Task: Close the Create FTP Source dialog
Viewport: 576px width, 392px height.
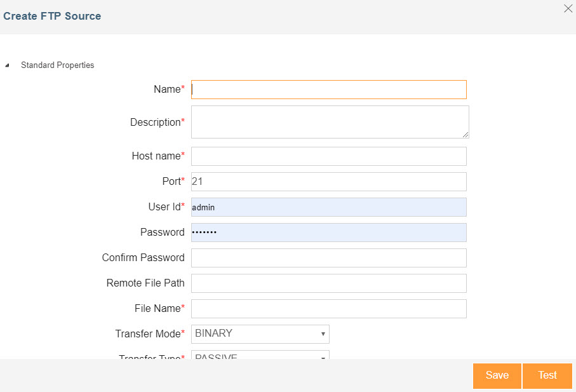Action: click(568, 9)
